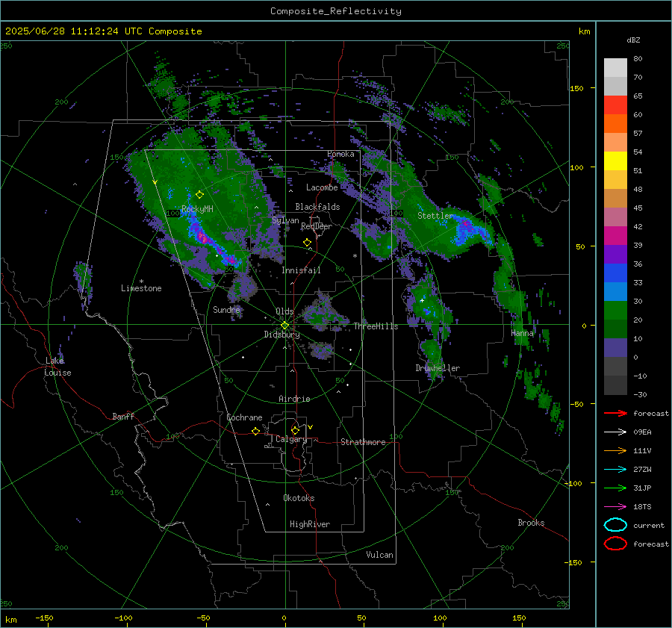Select the lightest gray swatch at scale top

615,68
